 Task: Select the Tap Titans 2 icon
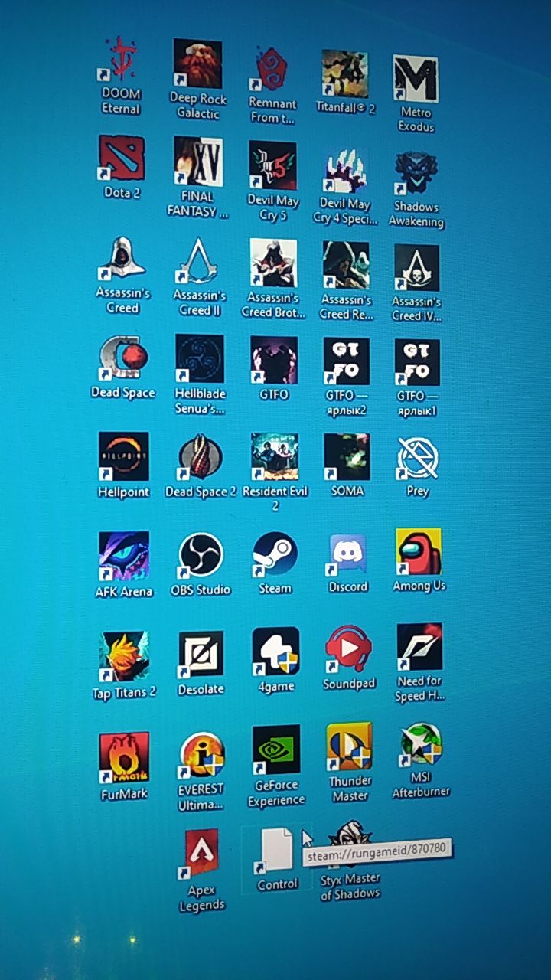[x=124, y=656]
